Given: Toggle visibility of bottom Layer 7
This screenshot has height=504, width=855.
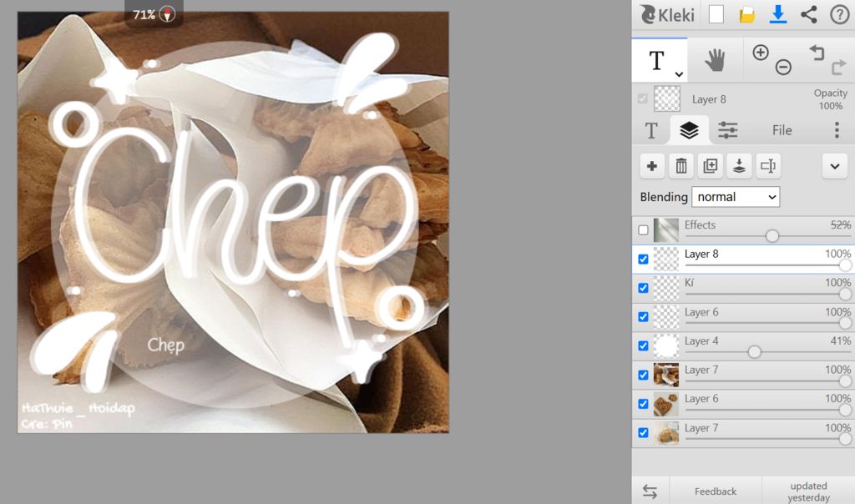Looking at the screenshot, I should (x=644, y=432).
